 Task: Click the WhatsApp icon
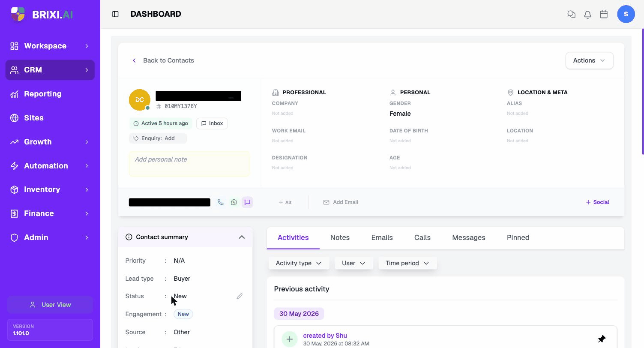click(x=234, y=202)
